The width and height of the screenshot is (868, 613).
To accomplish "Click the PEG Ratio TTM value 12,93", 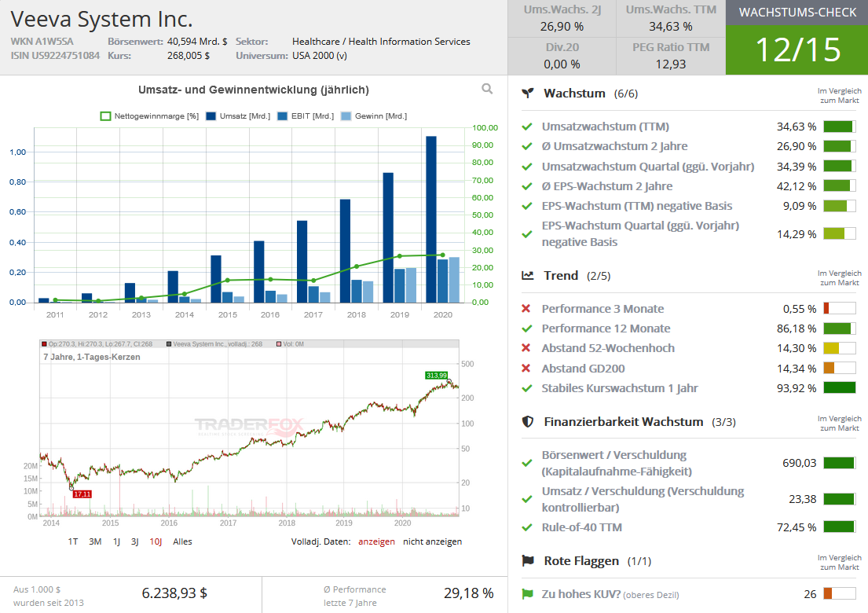I will pyautogui.click(x=671, y=64).
